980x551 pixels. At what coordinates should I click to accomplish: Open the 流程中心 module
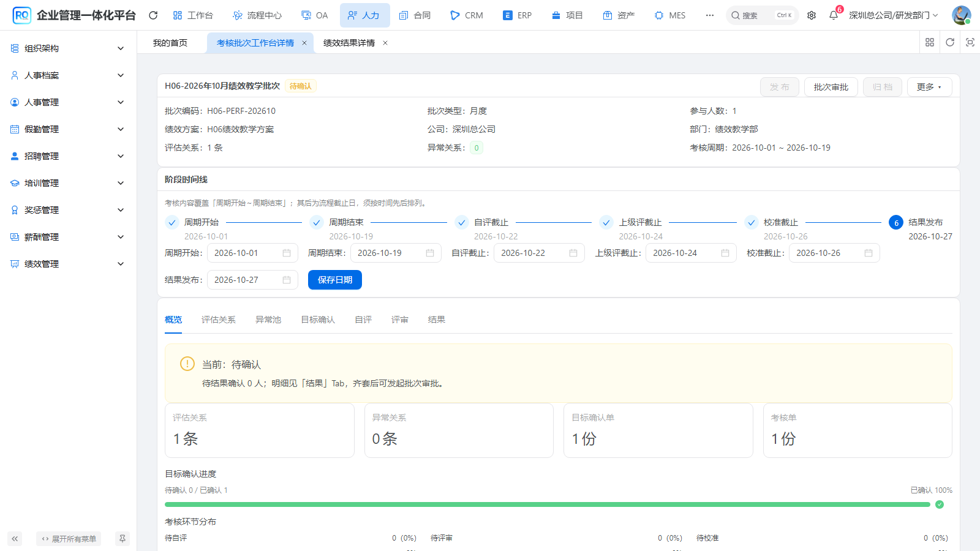click(x=257, y=15)
